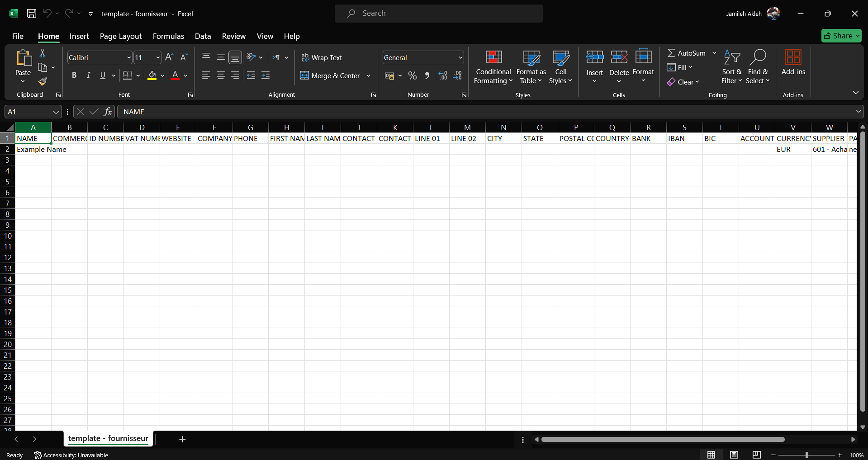Screen dimensions: 868x460
Task: Click the Accessibility status bar icon
Action: tap(38, 455)
